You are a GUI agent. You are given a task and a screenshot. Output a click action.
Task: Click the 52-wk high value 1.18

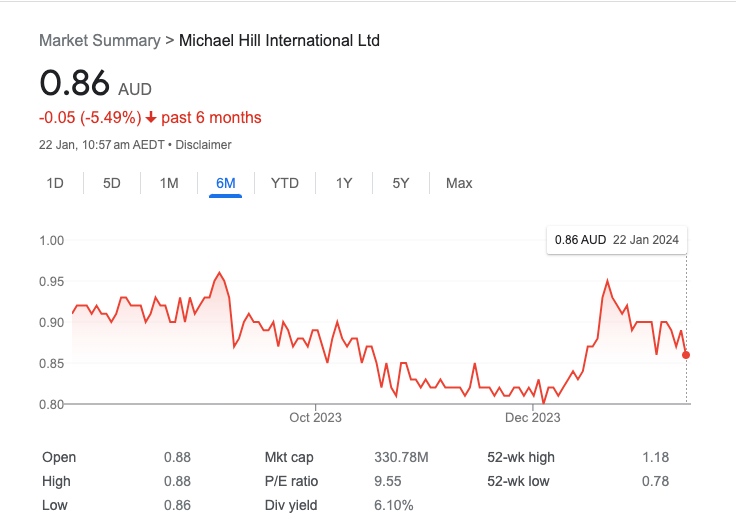point(656,457)
